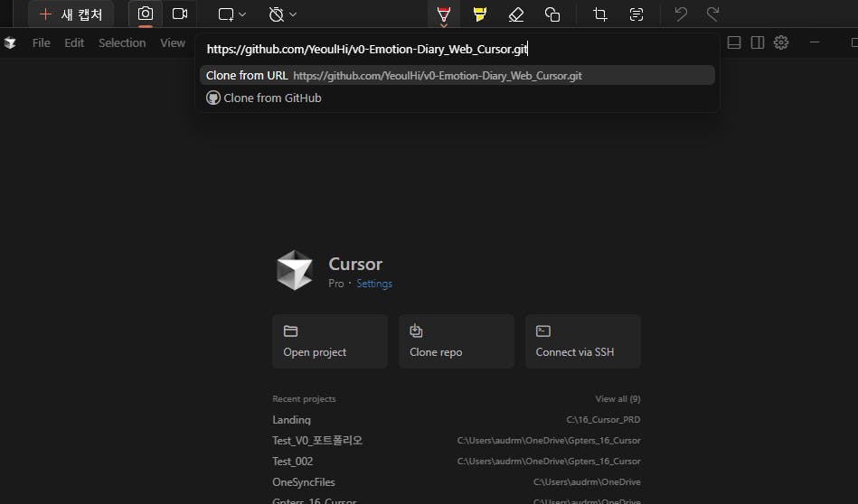This screenshot has height=504, width=858.
Task: Choose the Clone from GitHub option
Action: pyautogui.click(x=457, y=98)
